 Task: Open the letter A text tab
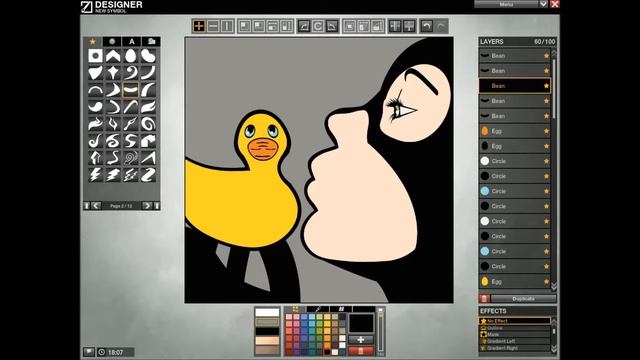(131, 41)
